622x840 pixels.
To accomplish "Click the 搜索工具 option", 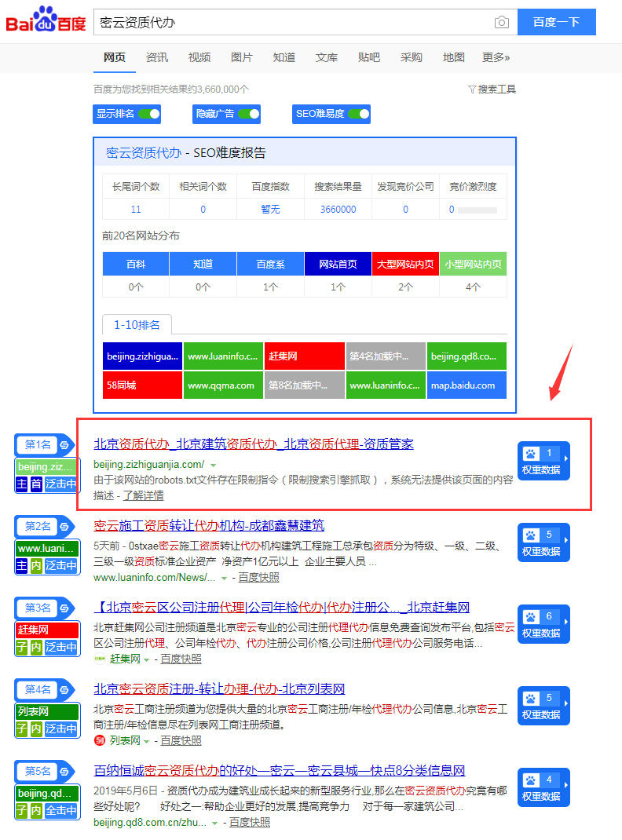I will (x=496, y=89).
